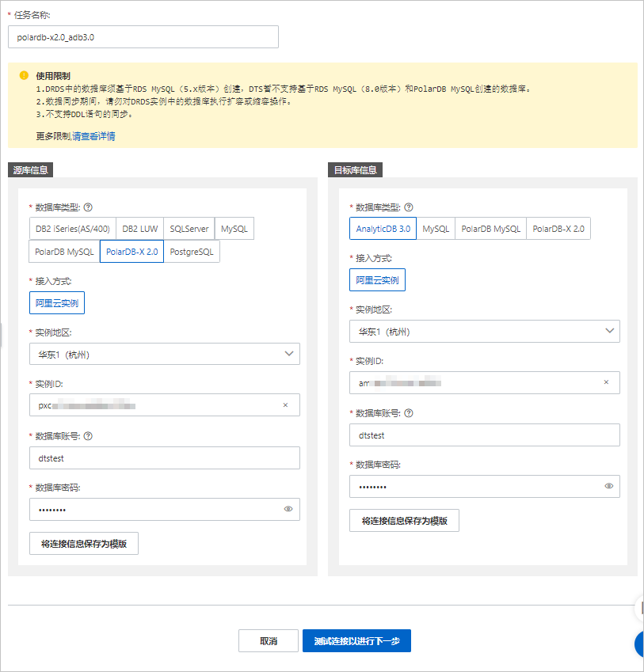Click 取消 button
This screenshot has height=672, width=644.
(269, 640)
